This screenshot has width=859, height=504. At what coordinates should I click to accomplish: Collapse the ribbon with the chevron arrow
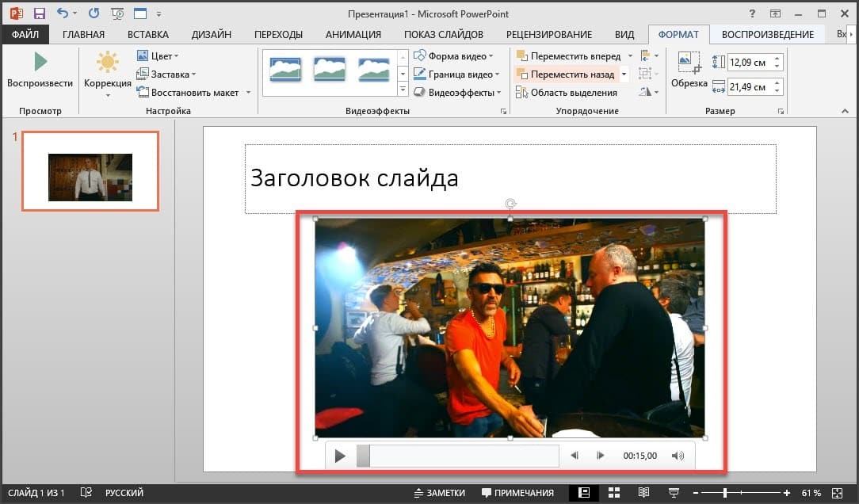tap(845, 111)
